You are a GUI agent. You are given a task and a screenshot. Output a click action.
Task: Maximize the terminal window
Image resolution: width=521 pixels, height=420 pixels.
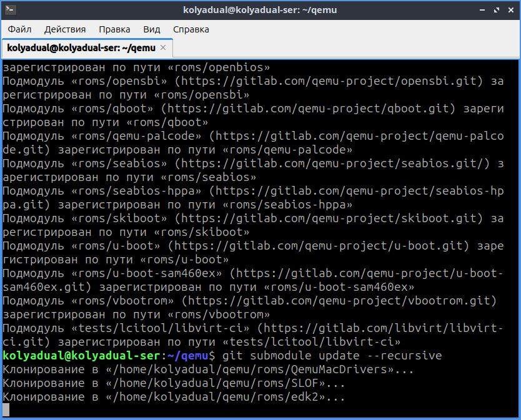pyautogui.click(x=497, y=10)
